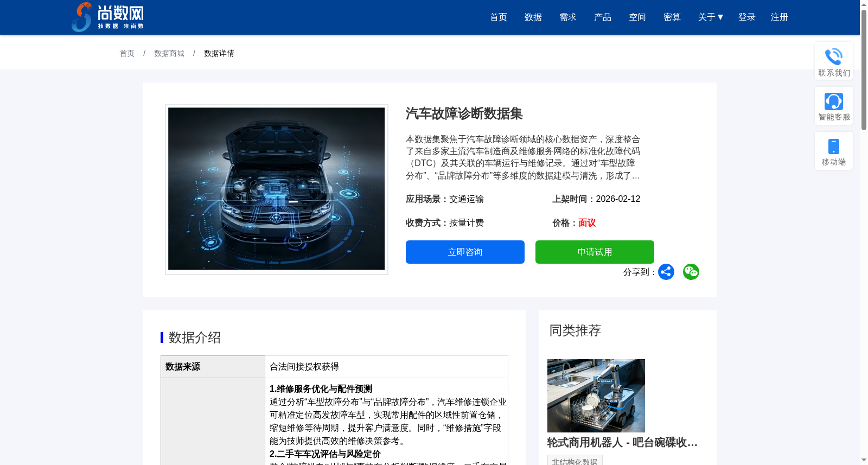Open the 轮式商用机器人 recommendation title
The width and height of the screenshot is (868, 465).
coord(622,443)
